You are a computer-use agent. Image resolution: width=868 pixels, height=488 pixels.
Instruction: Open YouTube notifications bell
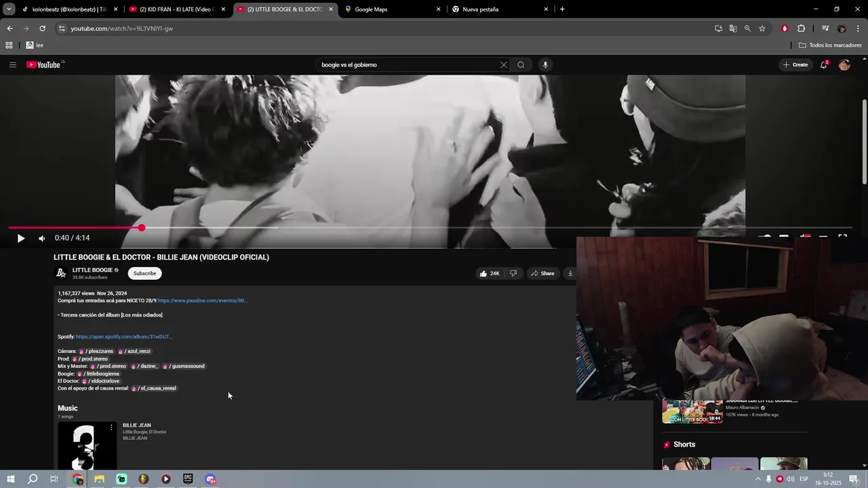pyautogui.click(x=824, y=65)
